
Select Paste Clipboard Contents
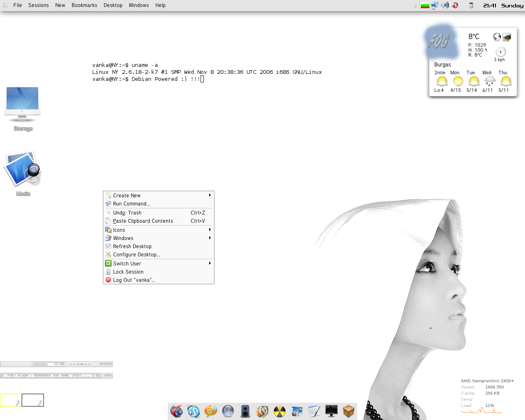click(159, 221)
